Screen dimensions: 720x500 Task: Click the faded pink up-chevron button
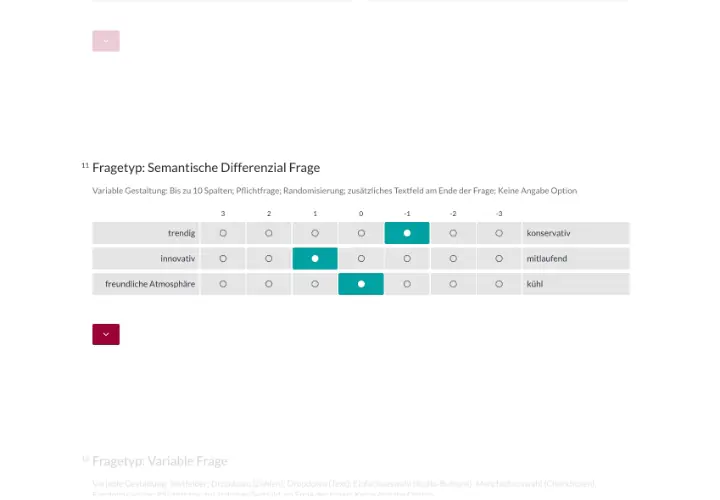coord(106,41)
